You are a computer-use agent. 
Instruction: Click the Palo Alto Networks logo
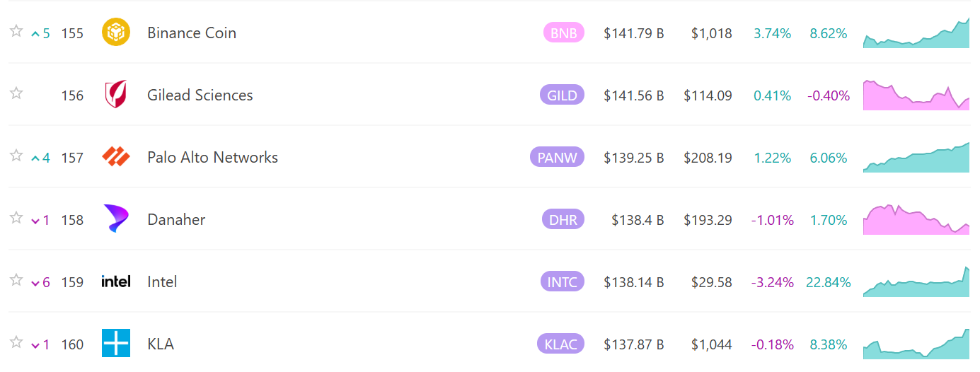(116, 157)
